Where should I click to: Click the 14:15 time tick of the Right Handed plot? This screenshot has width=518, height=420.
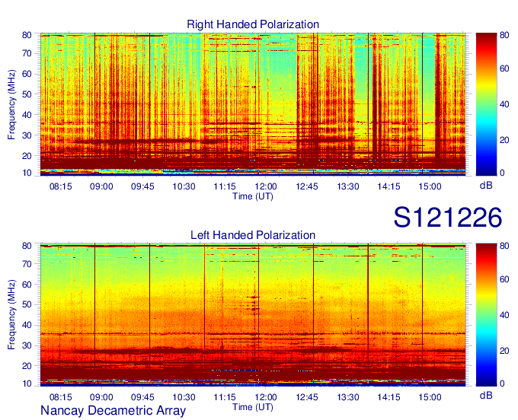tap(388, 186)
